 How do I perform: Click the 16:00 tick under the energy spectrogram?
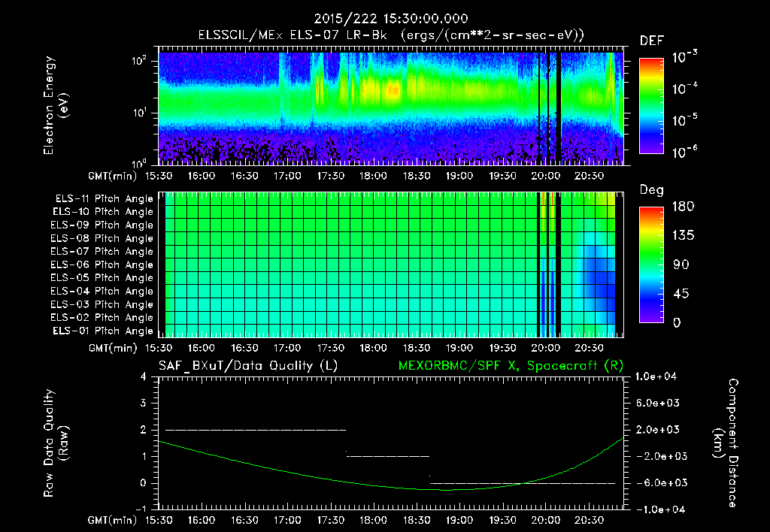coord(202,176)
